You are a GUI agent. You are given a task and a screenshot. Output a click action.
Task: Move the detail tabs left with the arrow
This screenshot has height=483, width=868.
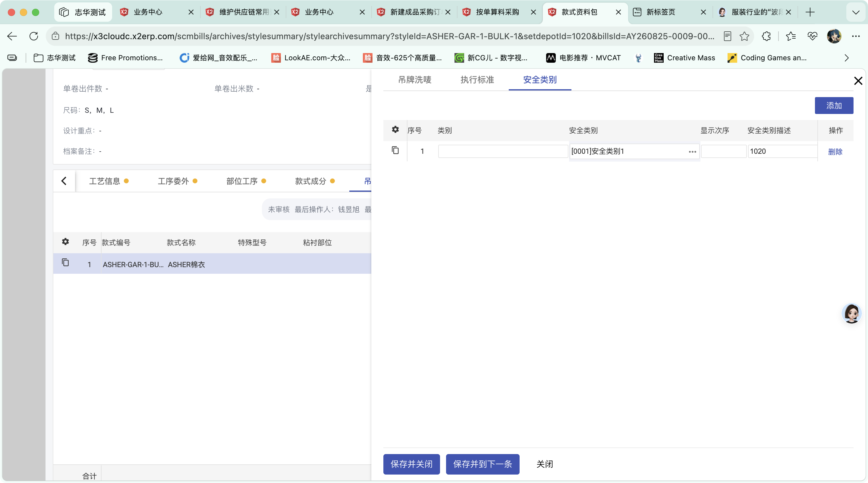coord(64,181)
